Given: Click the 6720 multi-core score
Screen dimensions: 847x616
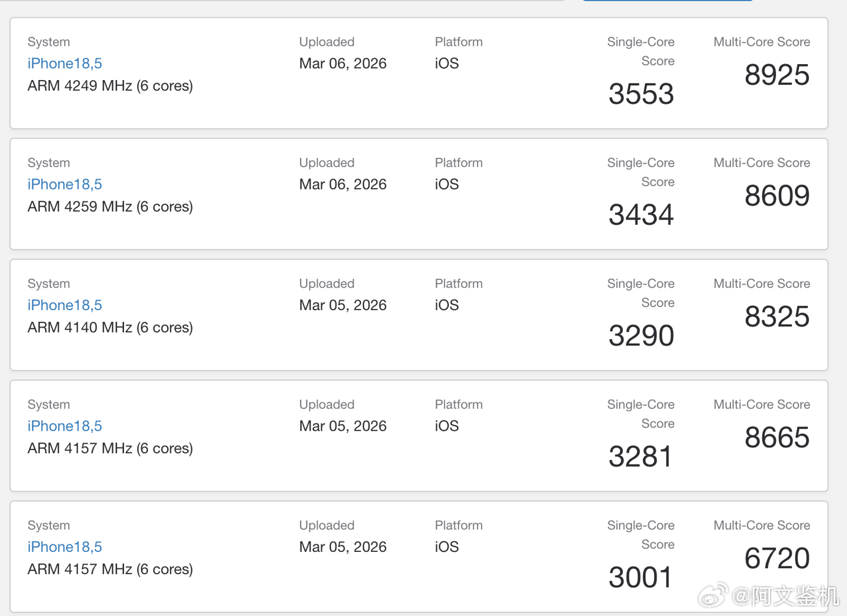Looking at the screenshot, I should click(777, 559).
